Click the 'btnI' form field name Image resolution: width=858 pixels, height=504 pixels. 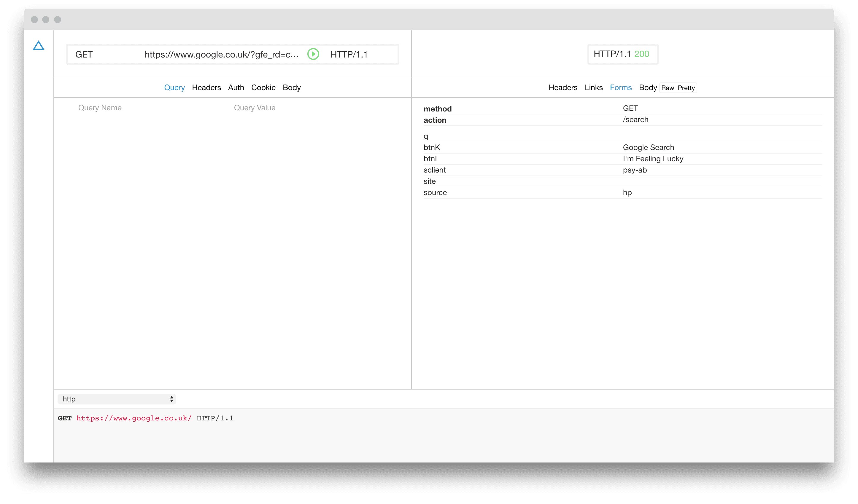click(x=430, y=159)
